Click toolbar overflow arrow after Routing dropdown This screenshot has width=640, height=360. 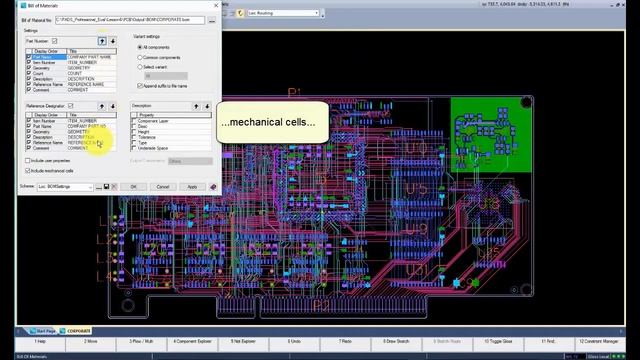coord(322,14)
